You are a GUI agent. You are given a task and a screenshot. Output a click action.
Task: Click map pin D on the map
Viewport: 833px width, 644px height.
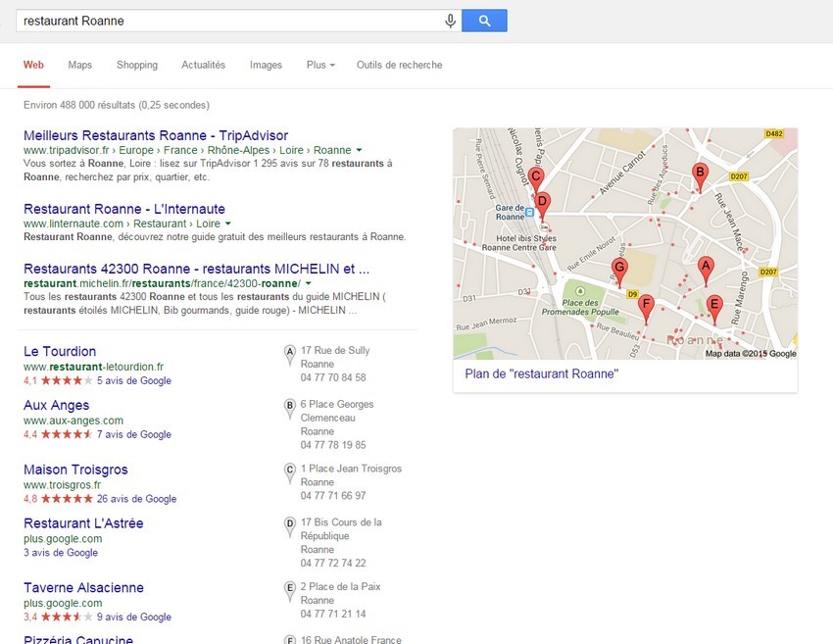coord(542,207)
